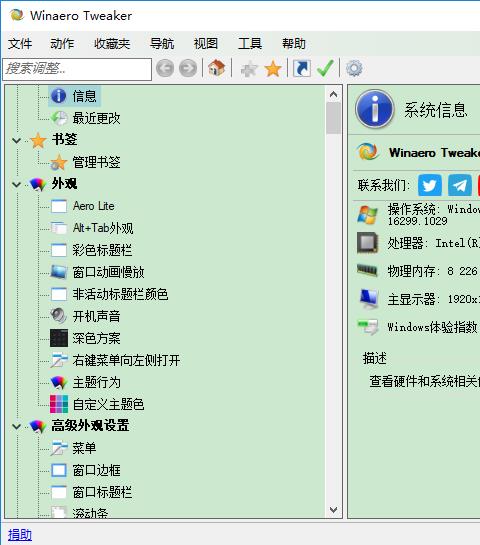Click the 捐助 link at bottom
Viewport: 480px width, 545px height.
(x=20, y=535)
